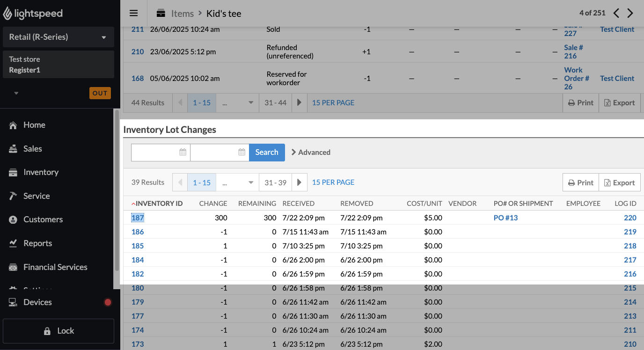Go to previous item arrow
The width and height of the screenshot is (644, 350).
tap(616, 13)
